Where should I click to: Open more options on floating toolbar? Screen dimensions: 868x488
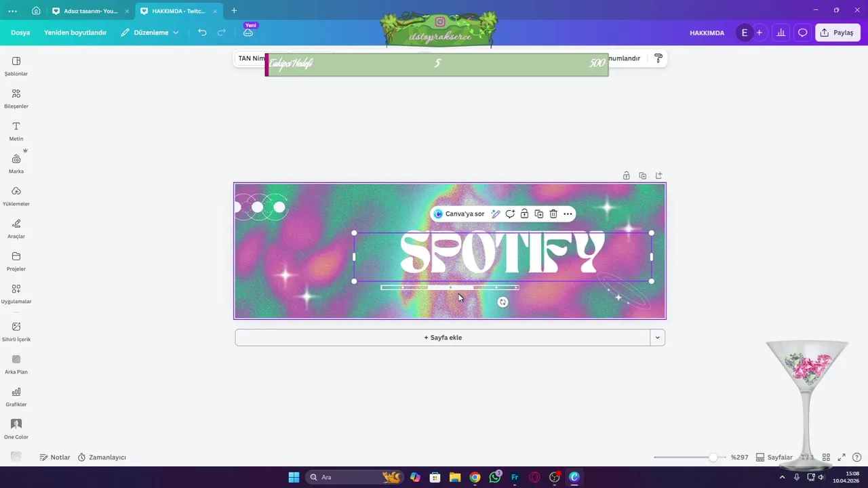click(568, 213)
